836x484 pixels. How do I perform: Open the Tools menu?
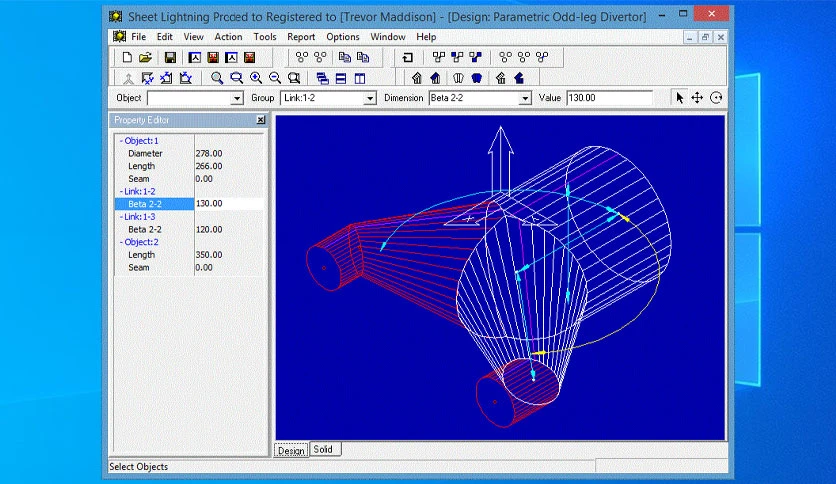point(264,37)
